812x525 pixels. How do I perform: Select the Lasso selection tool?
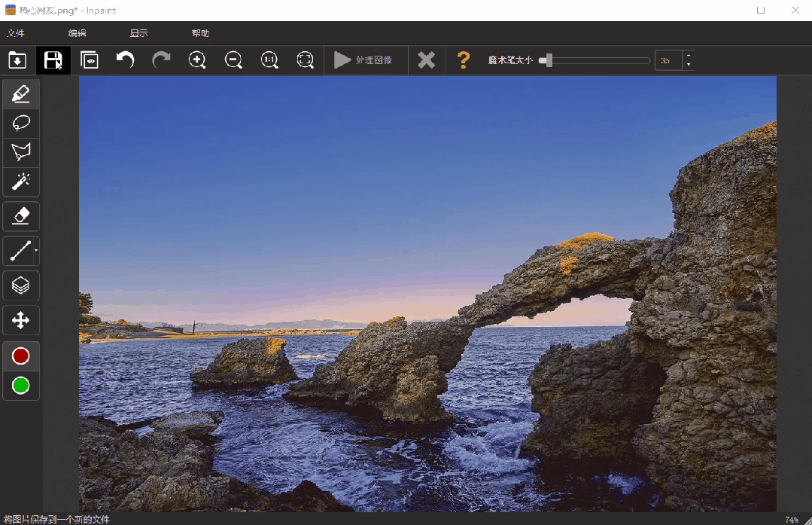pos(21,123)
